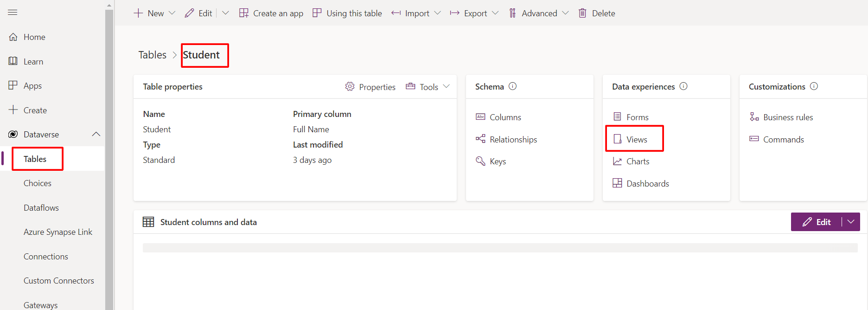868x310 pixels.
Task: Select Choices in the left navigation
Action: [38, 183]
